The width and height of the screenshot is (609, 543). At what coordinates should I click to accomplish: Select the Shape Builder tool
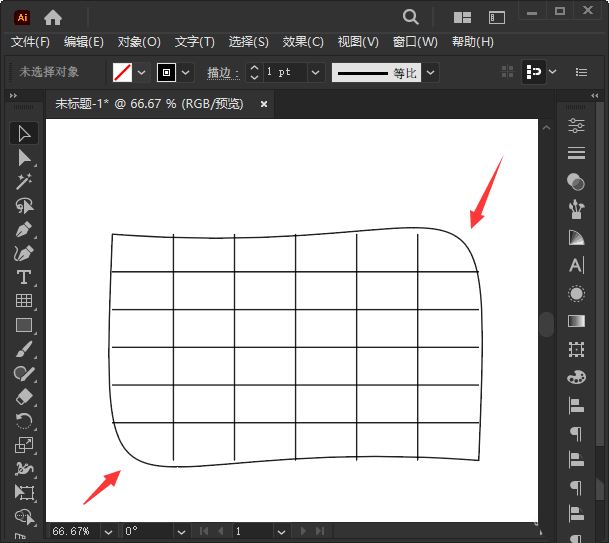(24, 517)
